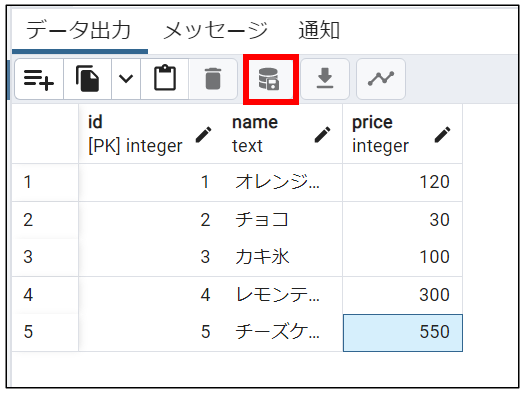Screen dimensions: 526x394
Task: Select row number 2 header
Action: [45, 220]
